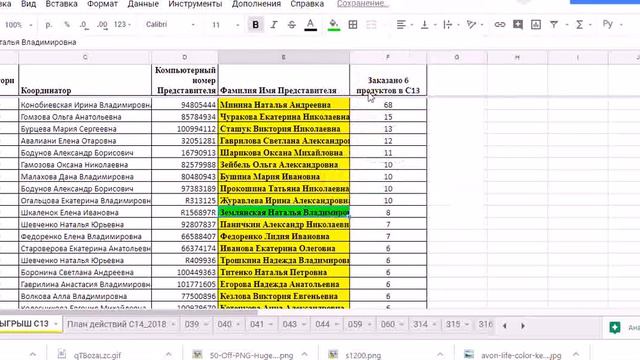Screen dimensions: 640x360
Task: Open horizontal align options
Action: tap(404, 25)
